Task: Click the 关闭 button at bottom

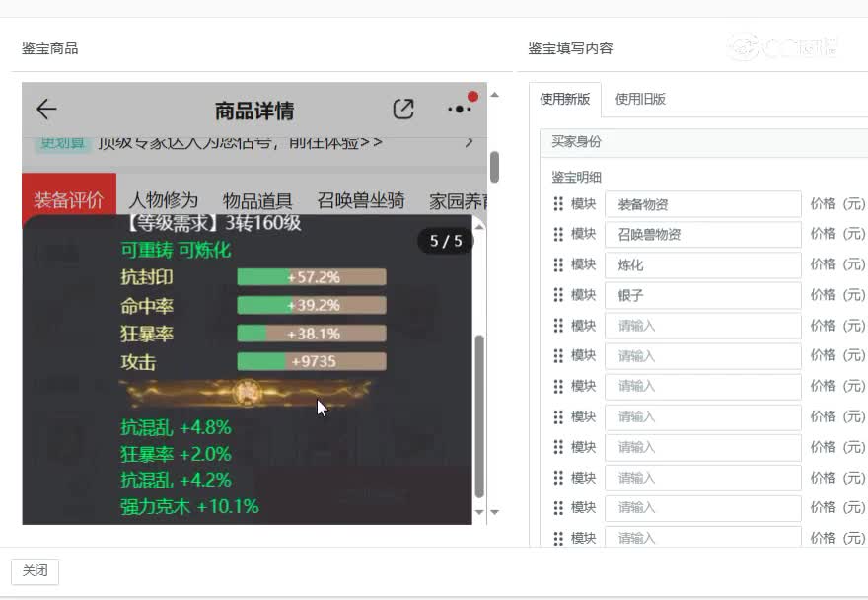Action: 36,571
